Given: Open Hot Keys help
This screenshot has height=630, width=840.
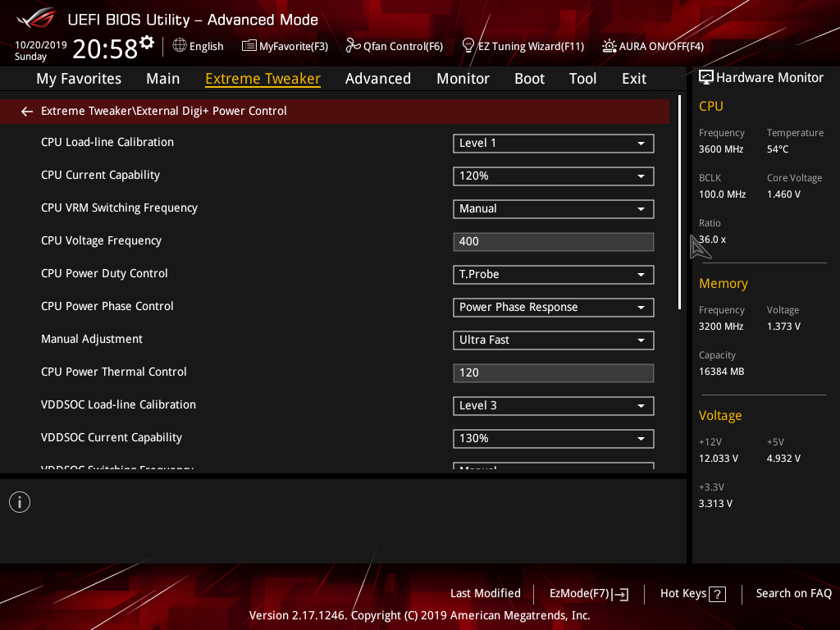Looking at the screenshot, I should 692,594.
